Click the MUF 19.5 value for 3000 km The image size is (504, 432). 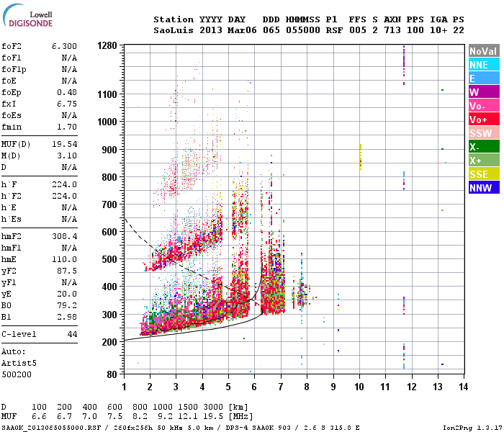tap(213, 417)
